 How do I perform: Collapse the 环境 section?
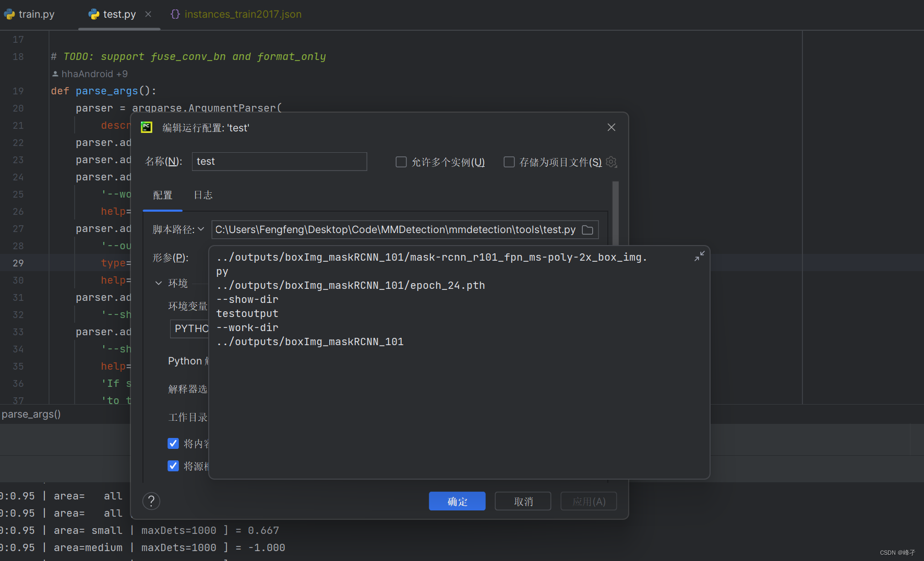[159, 283]
